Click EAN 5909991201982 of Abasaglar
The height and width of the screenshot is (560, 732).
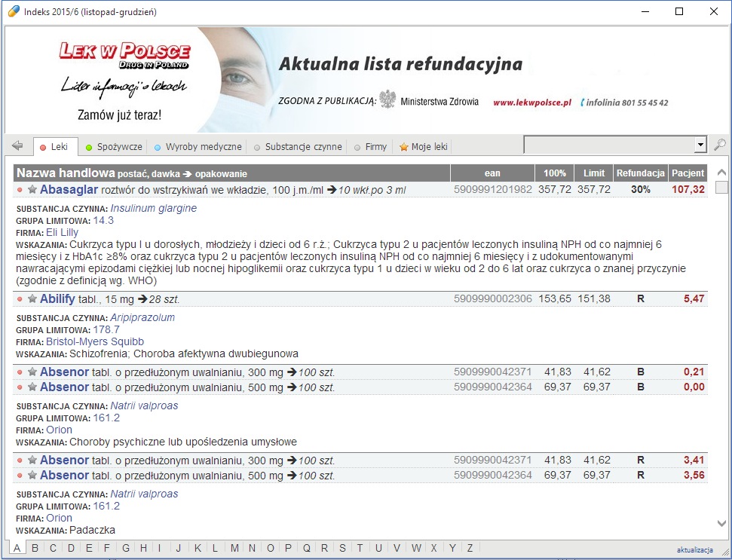click(x=493, y=189)
